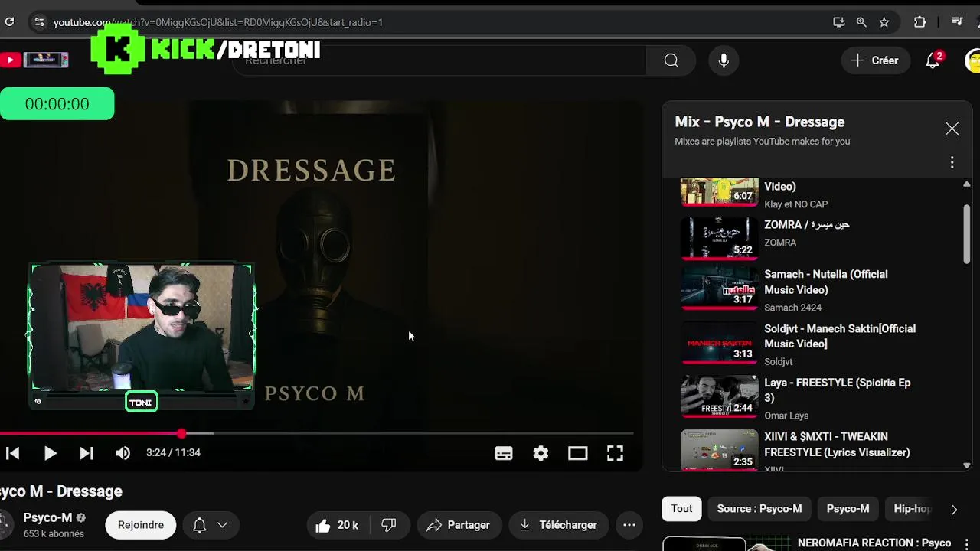Reload the page with browser refresh icon

coord(9,22)
